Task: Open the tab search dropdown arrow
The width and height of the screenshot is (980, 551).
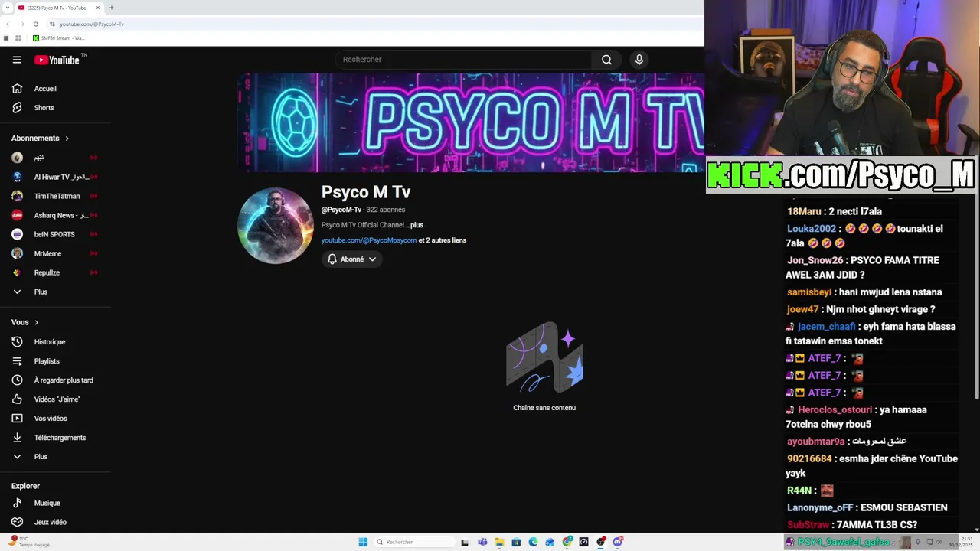Action: (x=8, y=8)
